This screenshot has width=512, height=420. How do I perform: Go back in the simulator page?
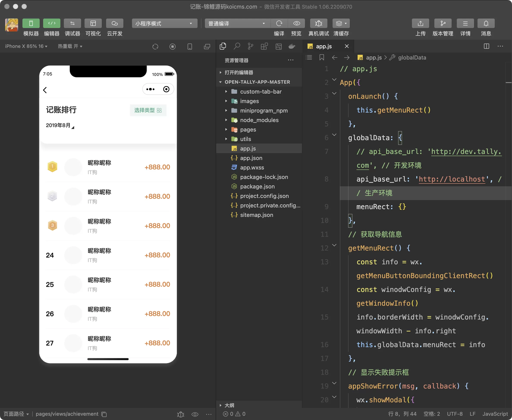(x=45, y=90)
